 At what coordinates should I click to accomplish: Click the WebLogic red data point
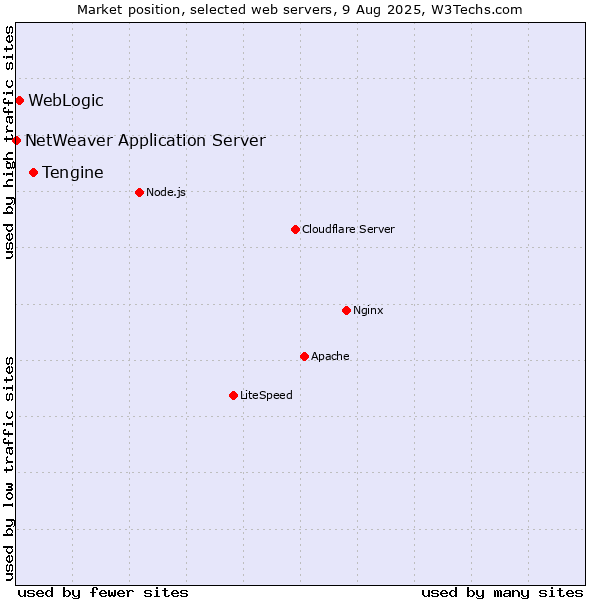pyautogui.click(x=20, y=101)
